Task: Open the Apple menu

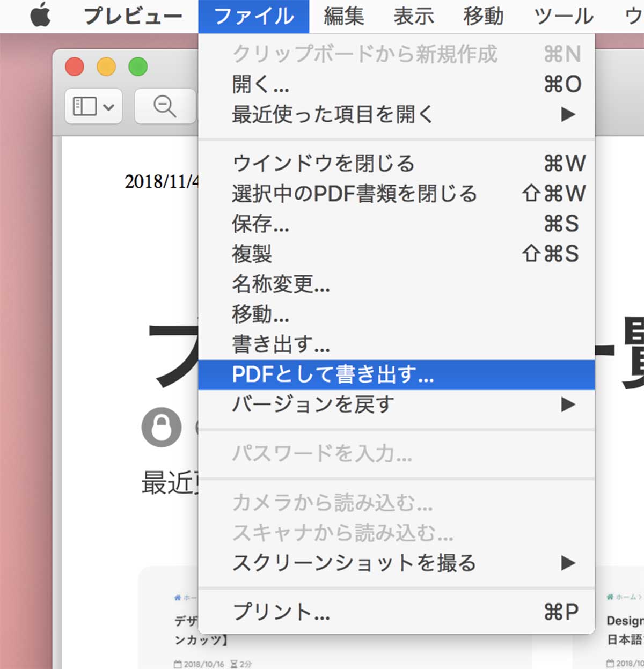Action: [40, 16]
